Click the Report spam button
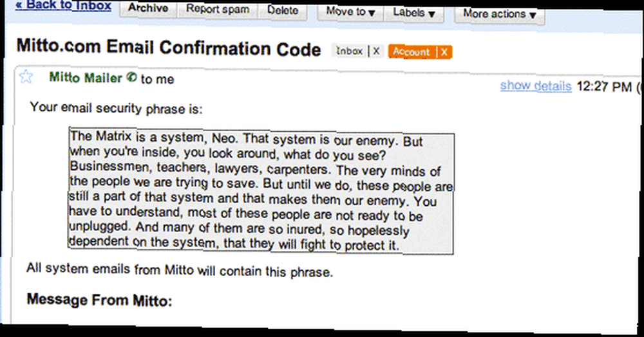644x337 pixels. 218,9
